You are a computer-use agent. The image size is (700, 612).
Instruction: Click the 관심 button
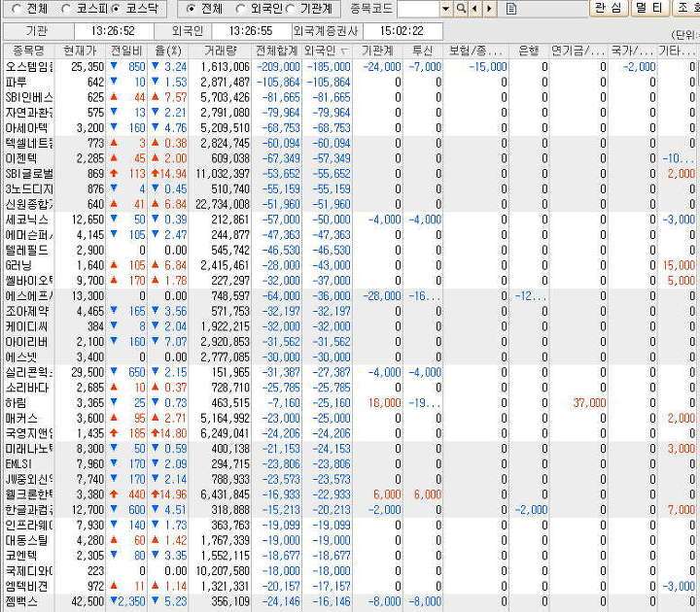point(609,8)
